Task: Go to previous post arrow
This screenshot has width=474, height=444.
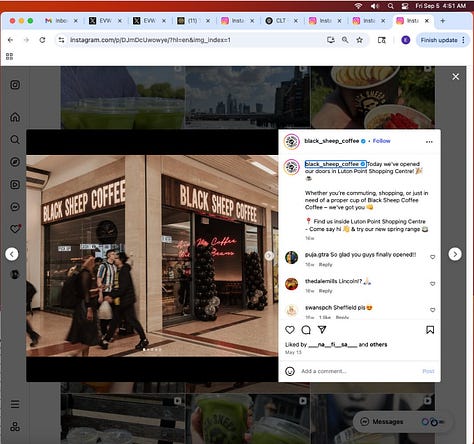Action: [x=12, y=254]
